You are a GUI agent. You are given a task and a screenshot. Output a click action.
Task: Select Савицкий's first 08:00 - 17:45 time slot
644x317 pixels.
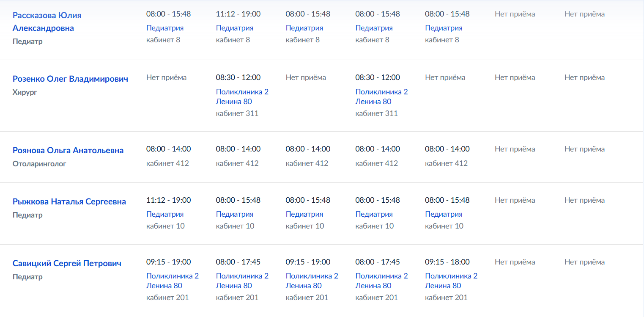tap(238, 262)
